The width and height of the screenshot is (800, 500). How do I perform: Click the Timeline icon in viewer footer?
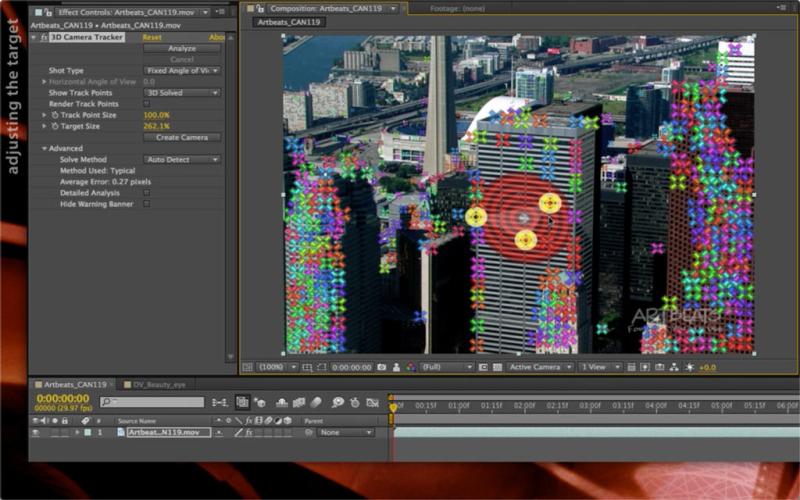[x=659, y=367]
